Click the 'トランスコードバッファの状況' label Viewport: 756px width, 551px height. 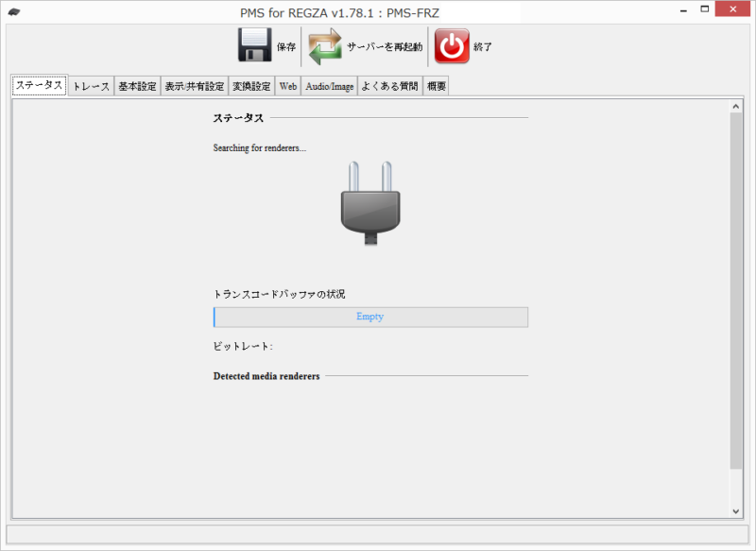pos(279,294)
